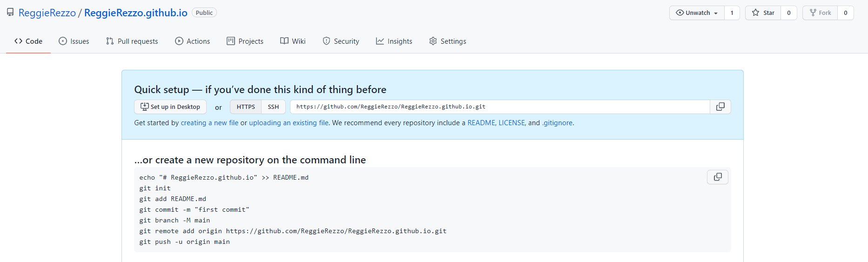Image resolution: width=868 pixels, height=262 pixels.
Task: Open the ReggieRezzo.github.io repository link
Action: [x=136, y=13]
